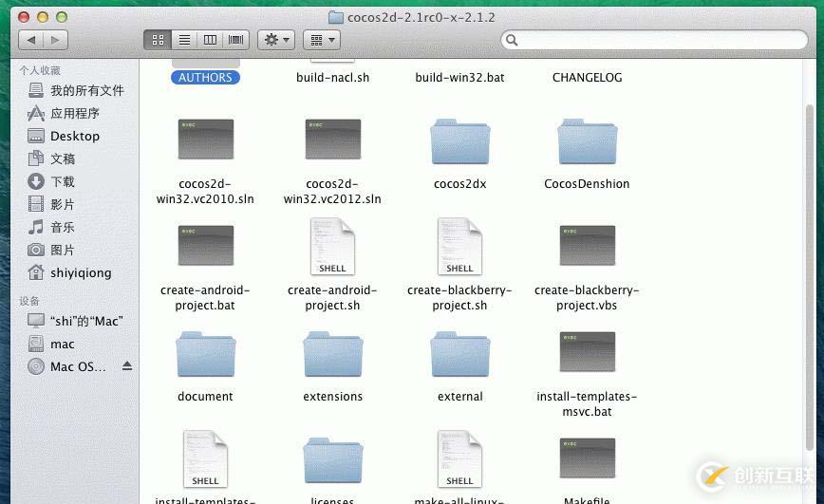Open the Action gear dropdown menu
824x504 pixels.
click(x=276, y=40)
